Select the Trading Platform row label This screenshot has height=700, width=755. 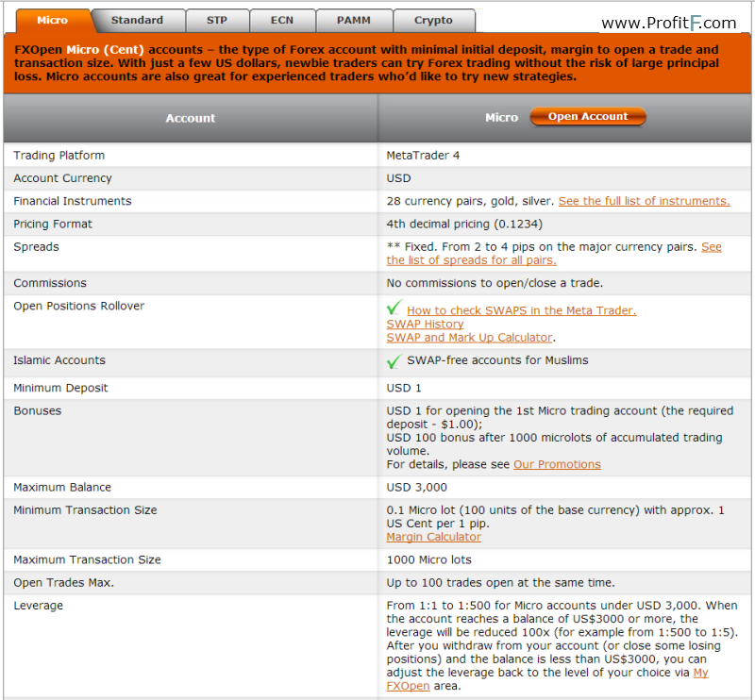point(59,156)
